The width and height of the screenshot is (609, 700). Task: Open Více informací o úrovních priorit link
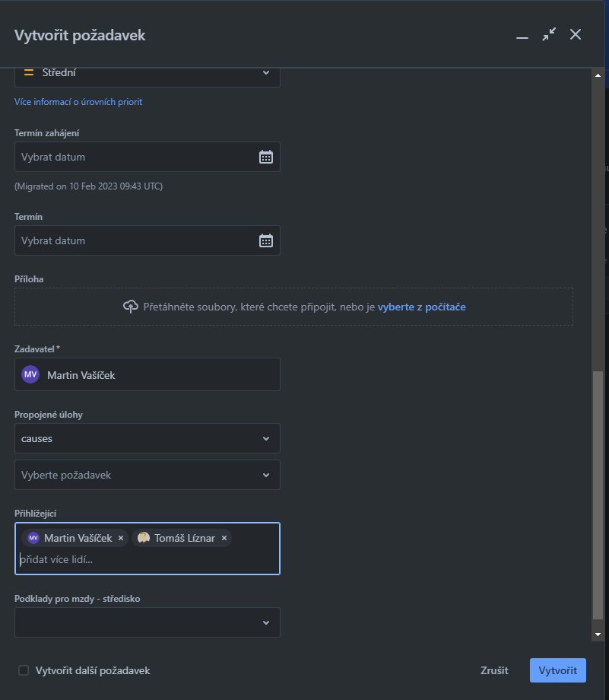pos(78,102)
